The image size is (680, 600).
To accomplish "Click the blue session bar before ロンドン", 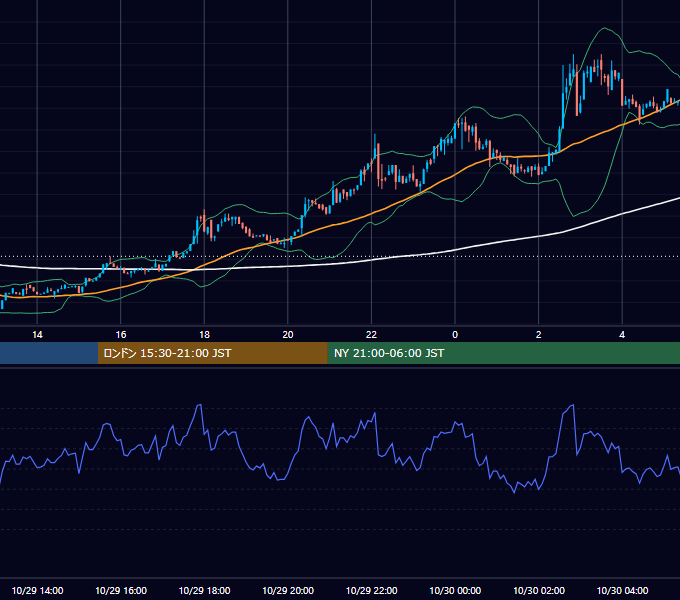I will pos(49,353).
